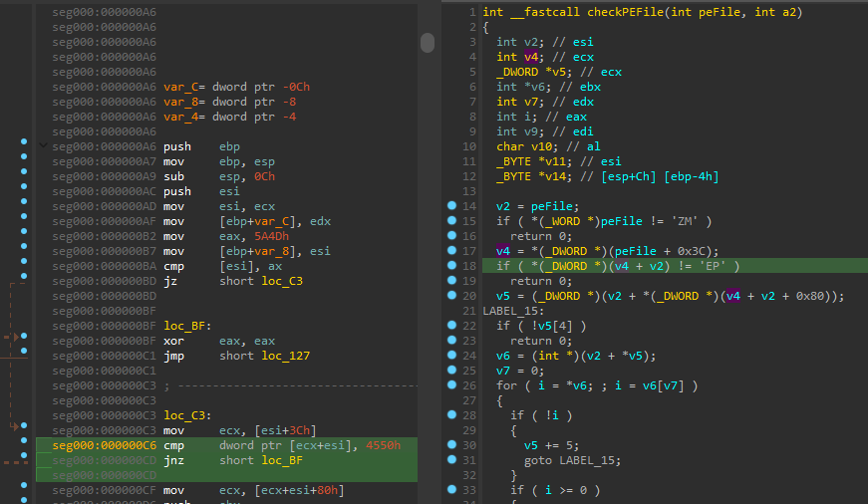Click breakpoint dot beside push ebp instruction
The height and width of the screenshot is (504, 868).
pyautogui.click(x=24, y=141)
